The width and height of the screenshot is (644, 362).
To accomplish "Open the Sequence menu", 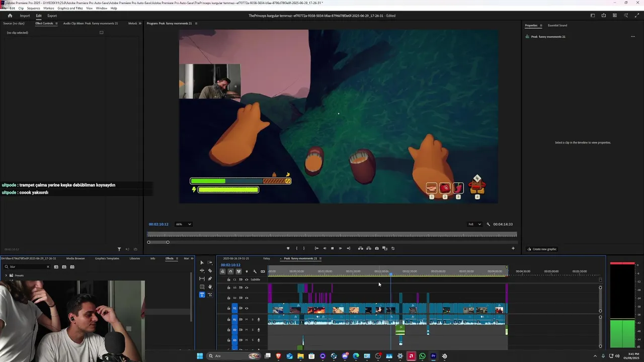I will [34, 9].
